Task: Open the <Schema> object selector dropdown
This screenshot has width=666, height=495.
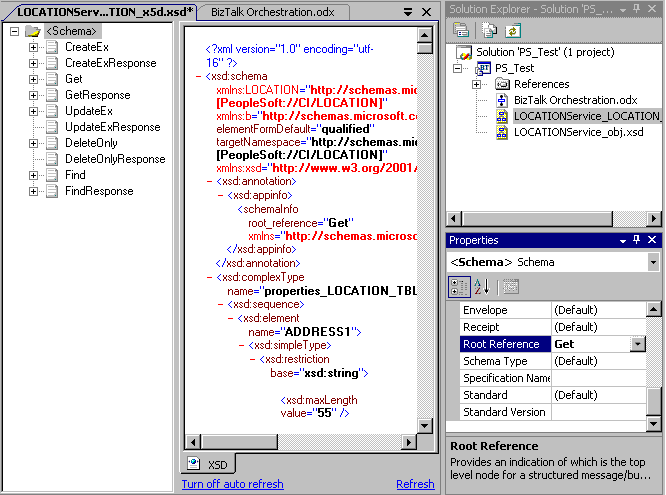Action: (653, 262)
